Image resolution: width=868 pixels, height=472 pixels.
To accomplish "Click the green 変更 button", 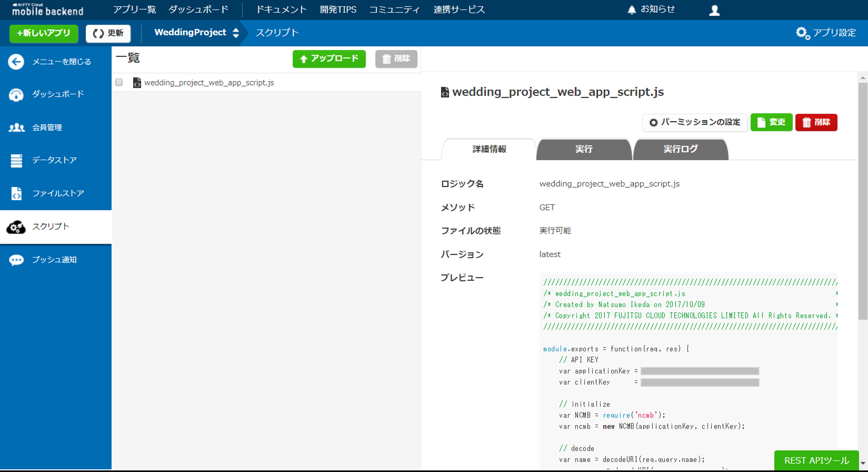I will pyautogui.click(x=771, y=122).
